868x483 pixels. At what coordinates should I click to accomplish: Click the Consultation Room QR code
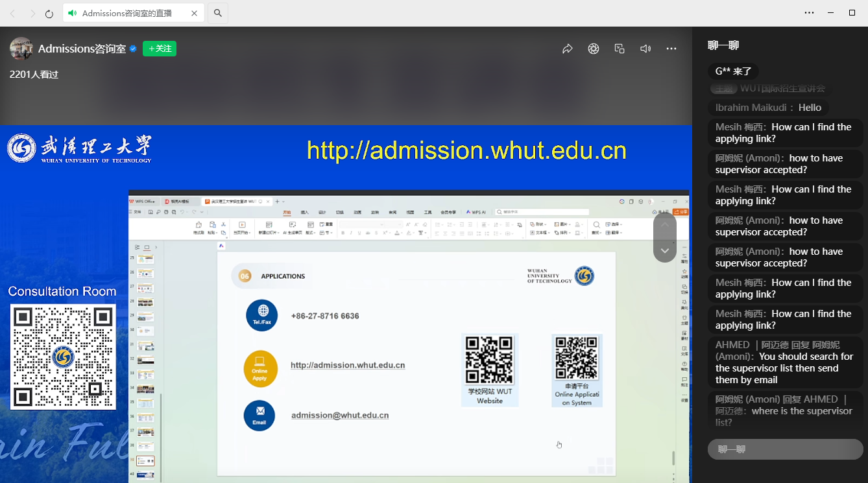(x=63, y=357)
